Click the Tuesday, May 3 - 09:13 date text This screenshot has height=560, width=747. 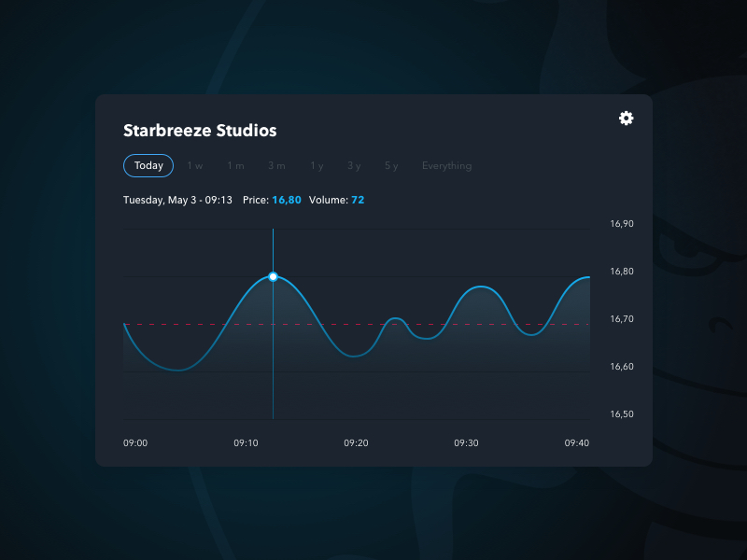177,200
